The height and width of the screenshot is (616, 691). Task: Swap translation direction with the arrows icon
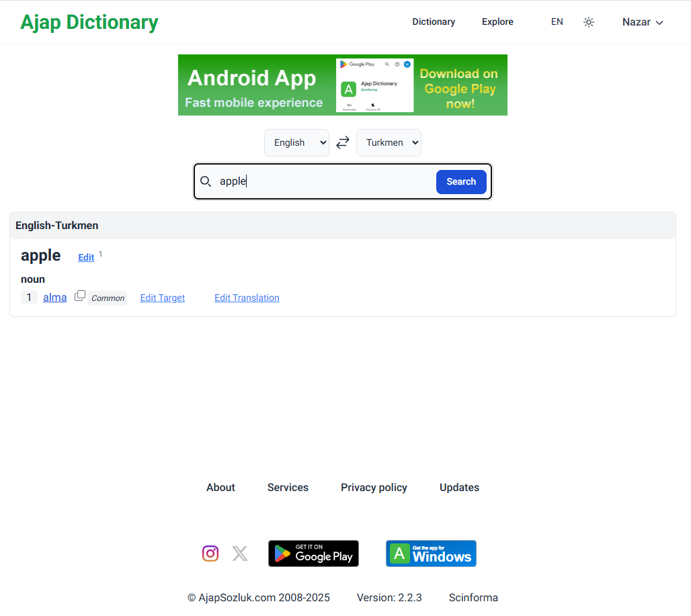pos(342,142)
